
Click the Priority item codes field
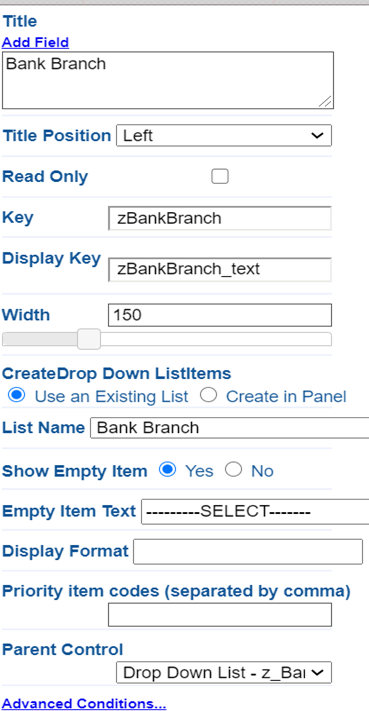click(x=220, y=615)
